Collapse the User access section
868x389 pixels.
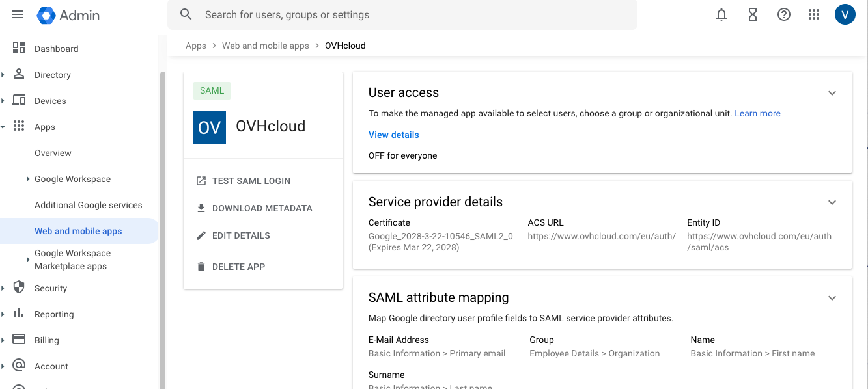832,93
